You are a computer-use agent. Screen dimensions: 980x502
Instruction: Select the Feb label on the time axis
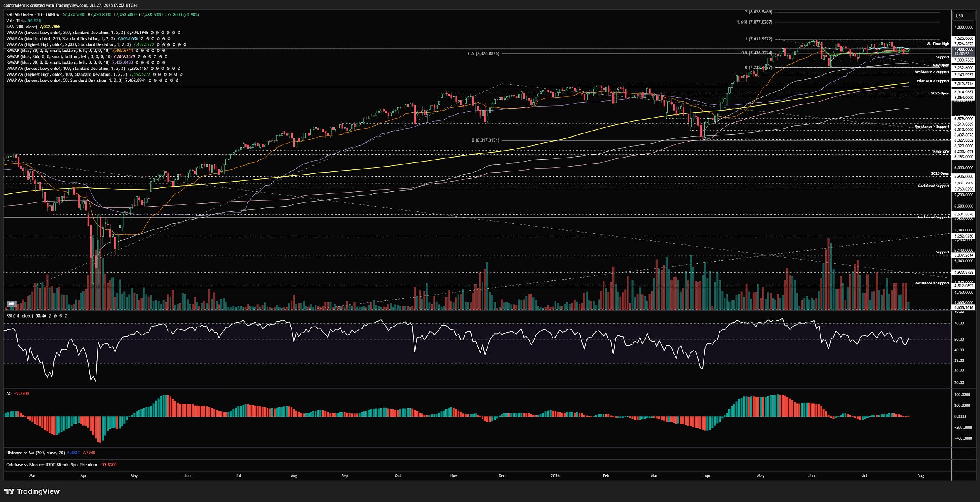click(606, 476)
